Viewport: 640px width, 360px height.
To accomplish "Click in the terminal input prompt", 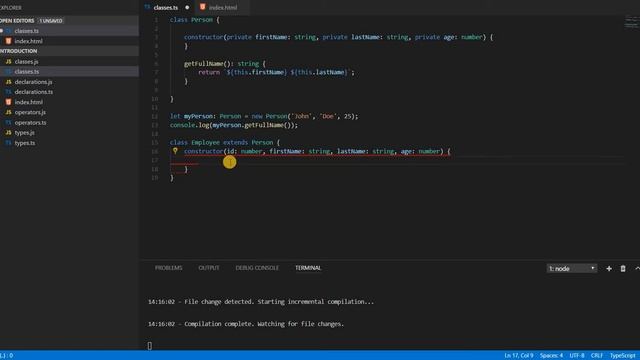I will (x=150, y=346).
